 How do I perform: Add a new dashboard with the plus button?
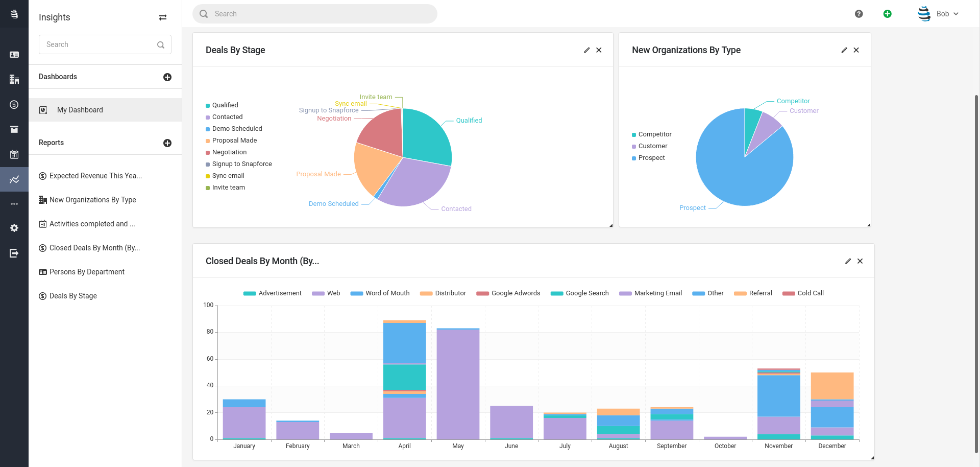click(167, 77)
